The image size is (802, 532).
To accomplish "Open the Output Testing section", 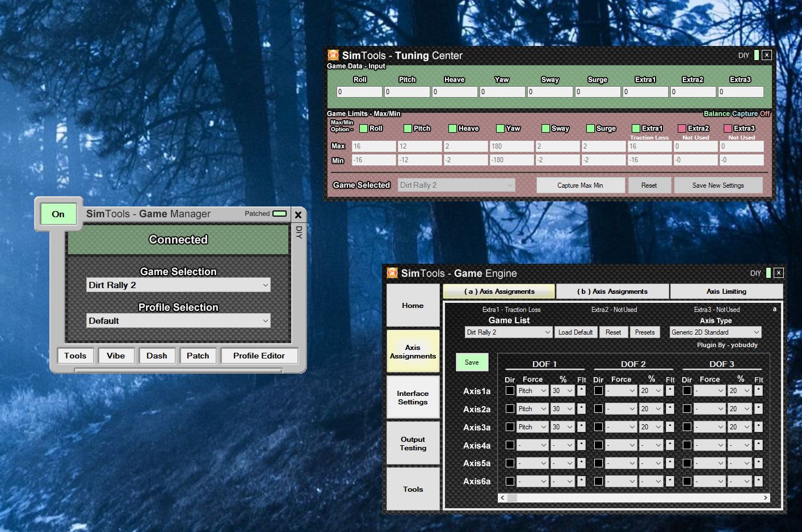I will (413, 444).
